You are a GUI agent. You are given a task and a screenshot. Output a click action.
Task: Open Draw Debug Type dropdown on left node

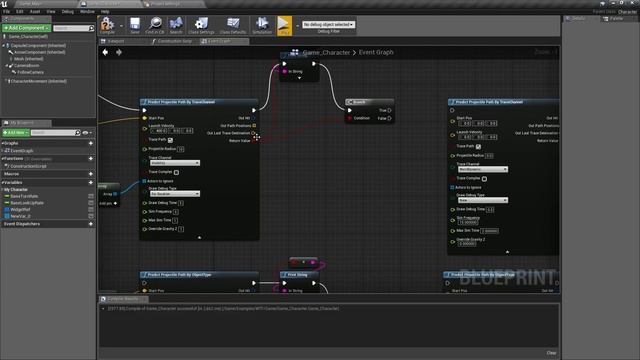point(175,194)
